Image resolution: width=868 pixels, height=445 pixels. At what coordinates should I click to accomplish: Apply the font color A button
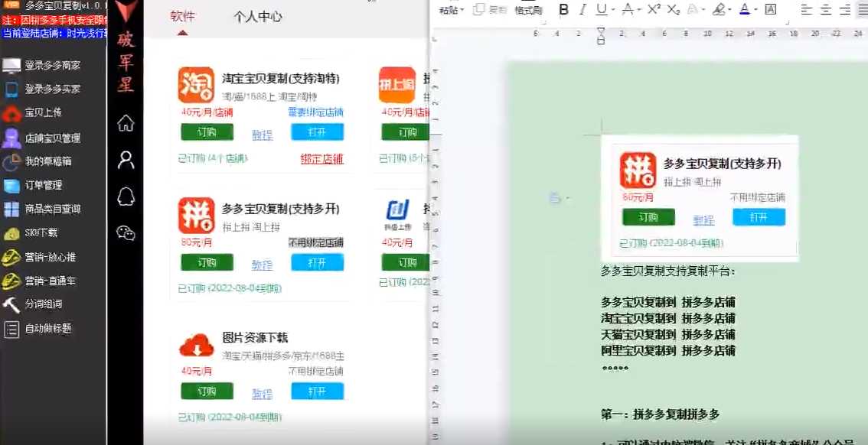[x=744, y=9]
